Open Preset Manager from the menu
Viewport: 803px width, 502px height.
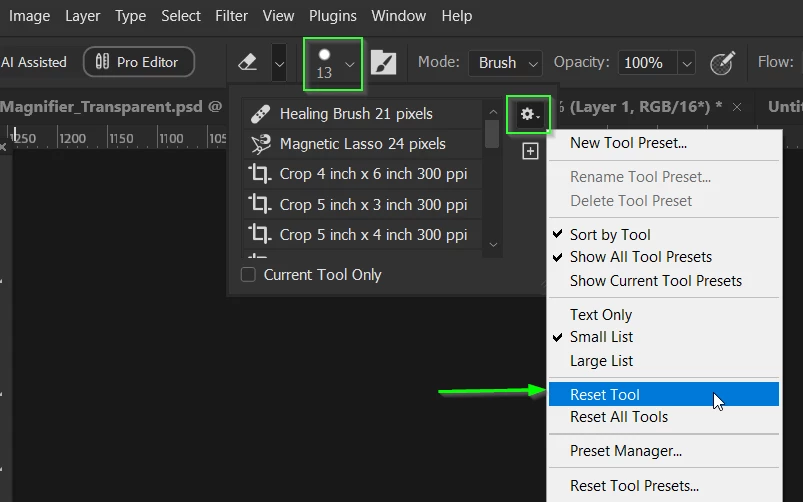(626, 451)
